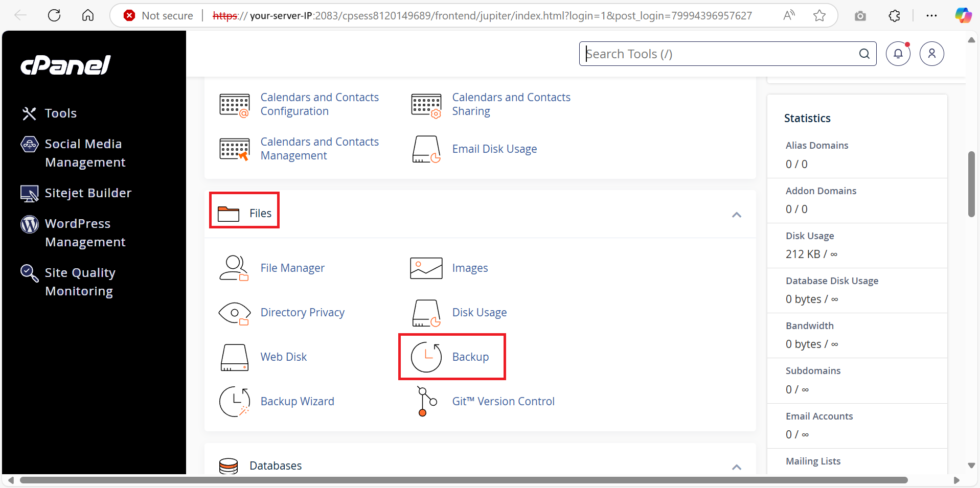This screenshot has width=980, height=488.
Task: Open the user account menu icon
Action: (932, 54)
